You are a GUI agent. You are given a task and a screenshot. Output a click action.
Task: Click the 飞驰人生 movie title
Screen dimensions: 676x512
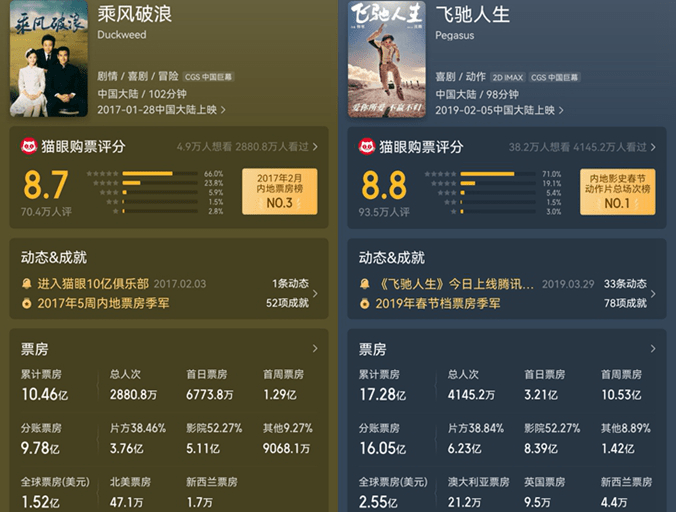pyautogui.click(x=473, y=15)
